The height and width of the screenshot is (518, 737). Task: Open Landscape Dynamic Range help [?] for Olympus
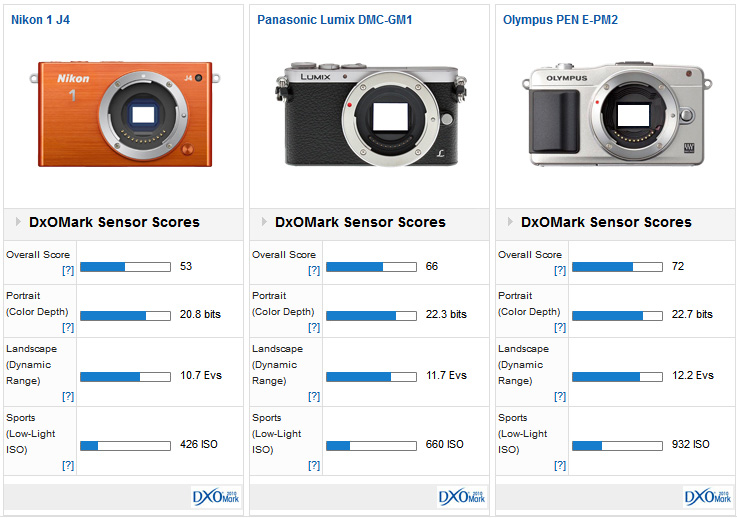tap(560, 396)
